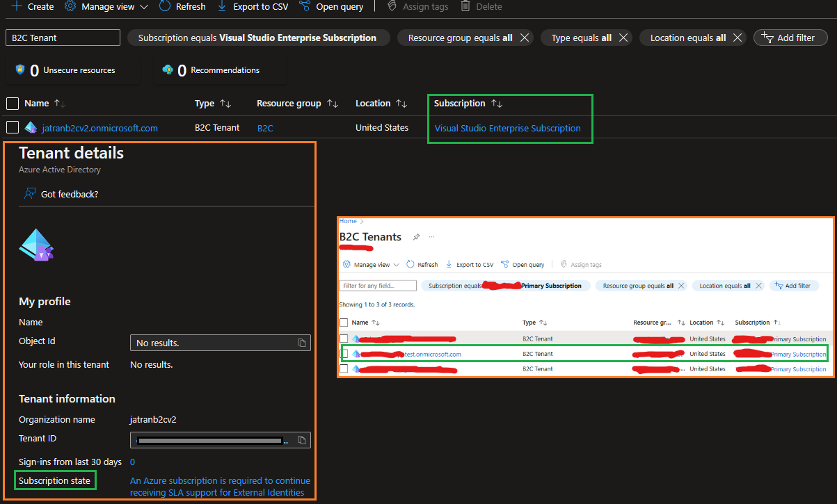Remove the dark Location equals all filter
The height and width of the screenshot is (504, 837).
click(x=737, y=38)
